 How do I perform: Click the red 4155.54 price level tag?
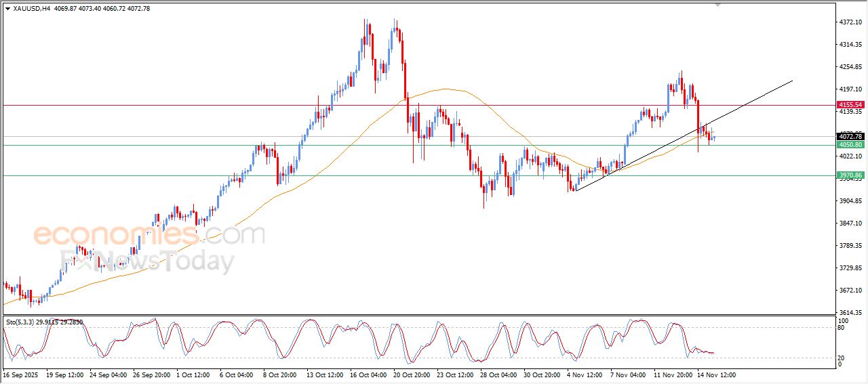(x=850, y=105)
